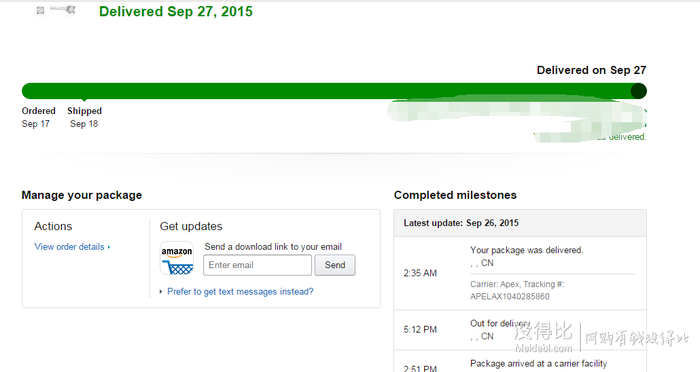Click the Get updates section heading
Image resolution: width=700 pixels, height=372 pixels.
[191, 226]
